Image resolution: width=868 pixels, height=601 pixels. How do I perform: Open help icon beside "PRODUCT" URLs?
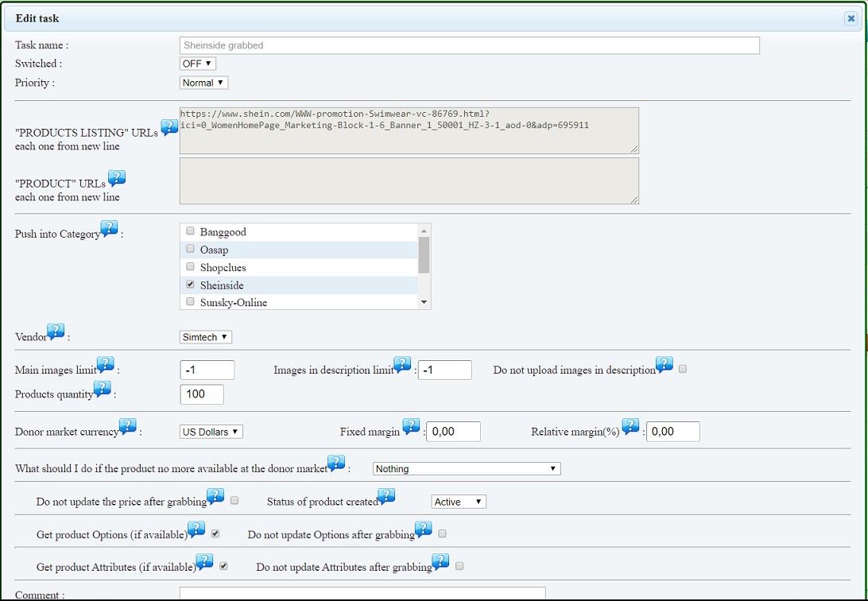(x=117, y=178)
